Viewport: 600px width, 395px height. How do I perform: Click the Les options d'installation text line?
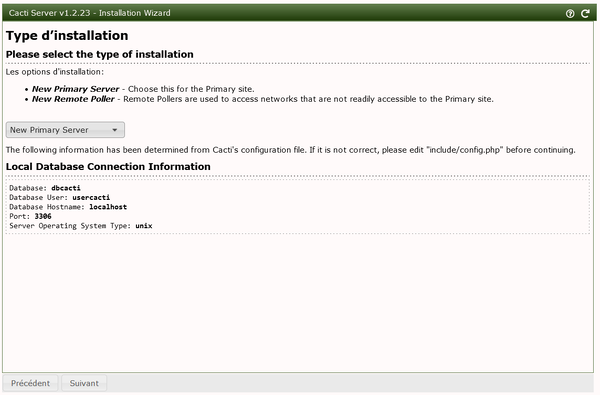(x=55, y=72)
